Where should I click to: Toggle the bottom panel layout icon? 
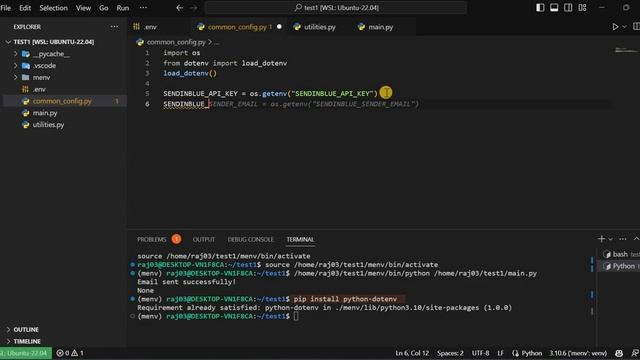tap(554, 8)
